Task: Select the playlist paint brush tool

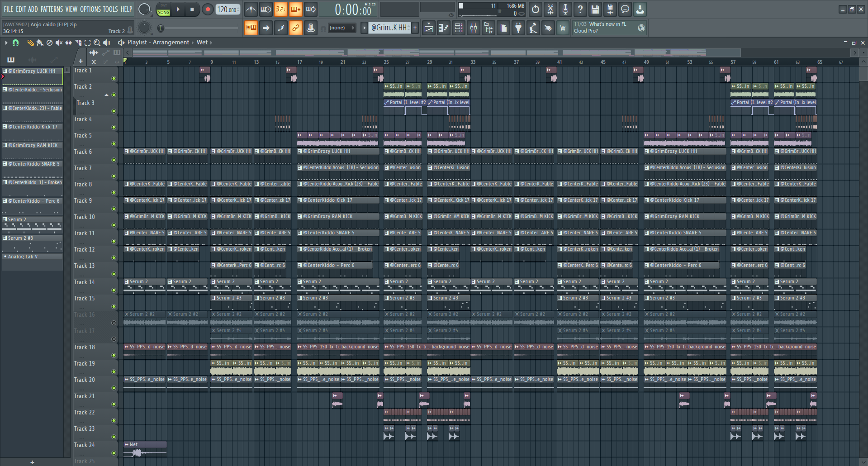Action: (40, 43)
